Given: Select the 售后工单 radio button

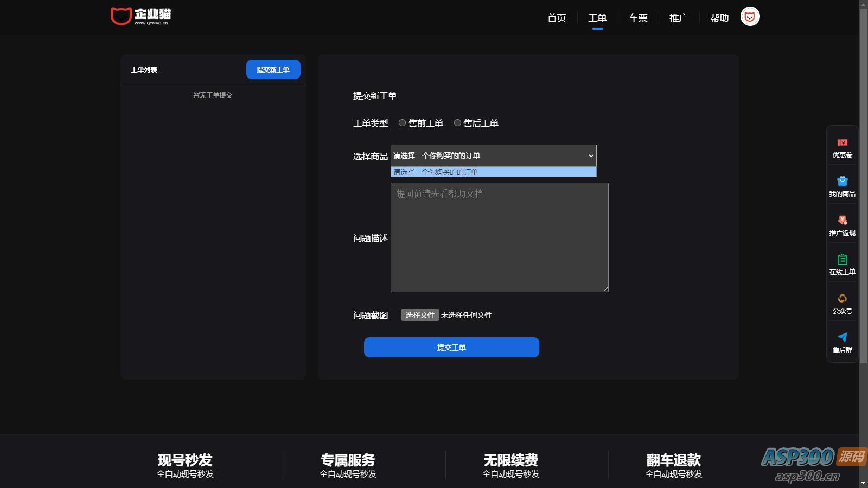Looking at the screenshot, I should (457, 123).
